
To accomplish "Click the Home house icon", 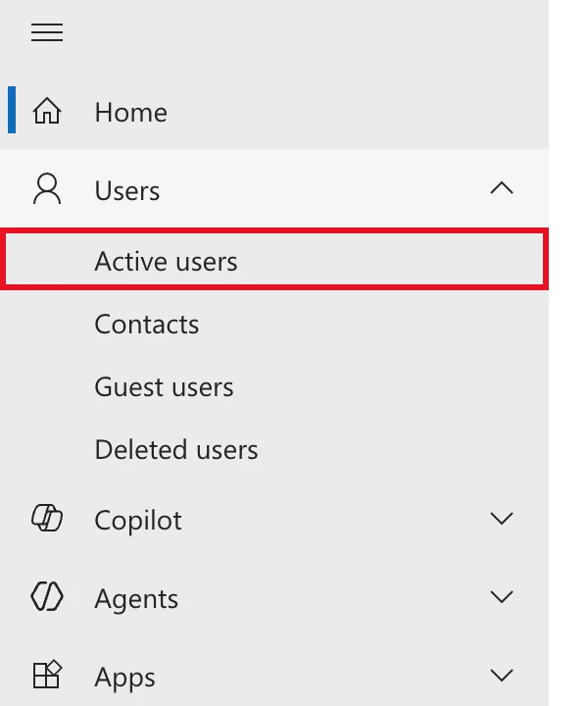I will [x=47, y=111].
